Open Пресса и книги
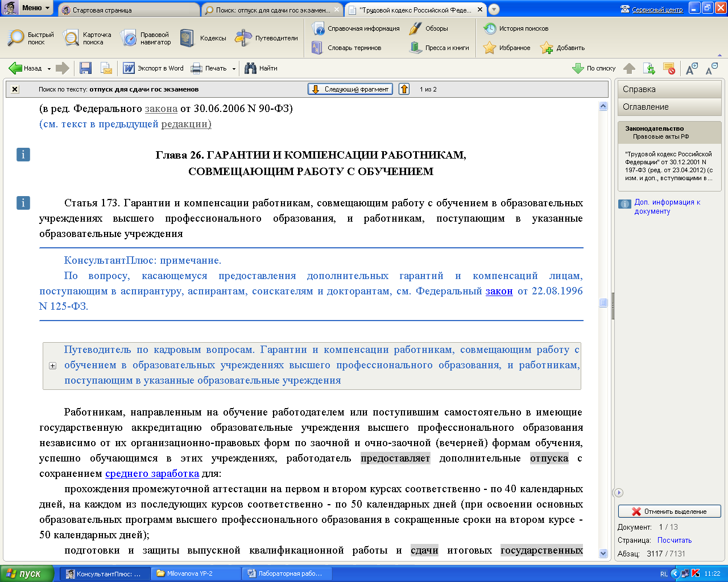Image resolution: width=728 pixels, height=582 pixels. tap(439, 48)
